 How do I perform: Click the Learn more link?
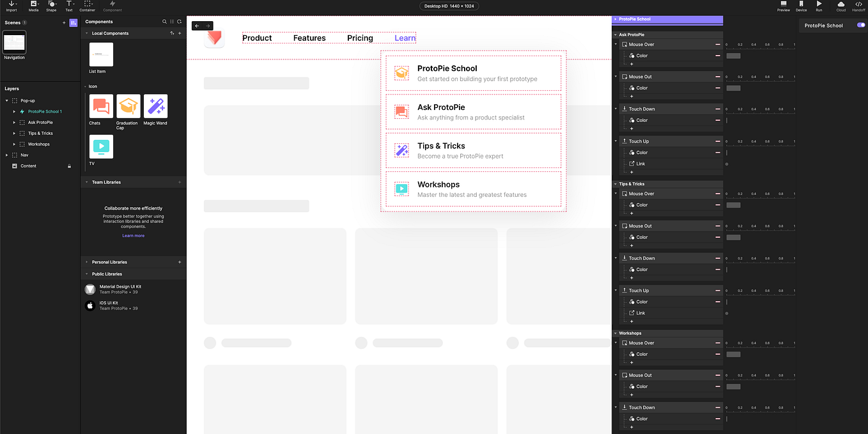[x=133, y=235]
